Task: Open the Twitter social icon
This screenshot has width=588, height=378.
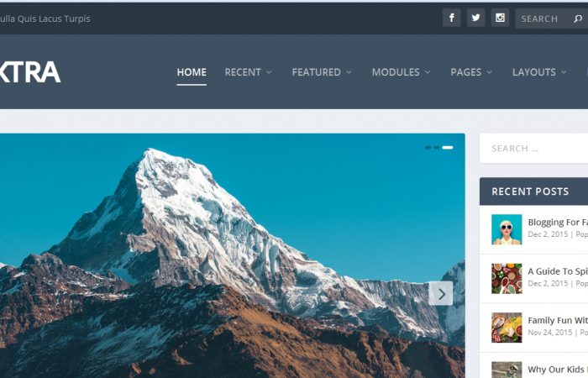Action: click(476, 18)
